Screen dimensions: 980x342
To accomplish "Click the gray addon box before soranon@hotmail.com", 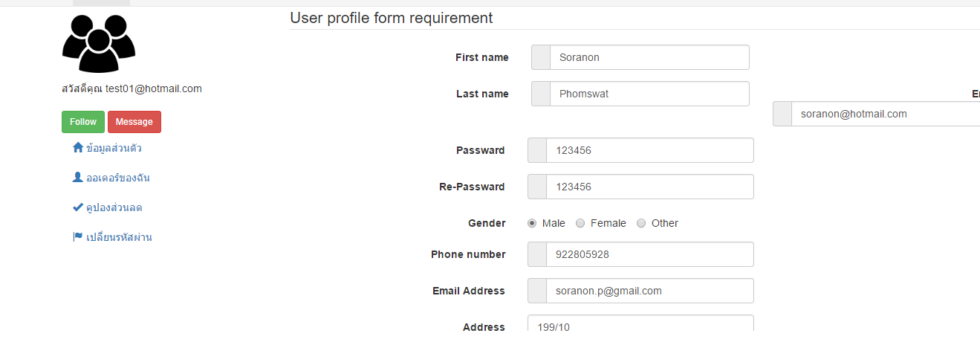I will [x=782, y=114].
